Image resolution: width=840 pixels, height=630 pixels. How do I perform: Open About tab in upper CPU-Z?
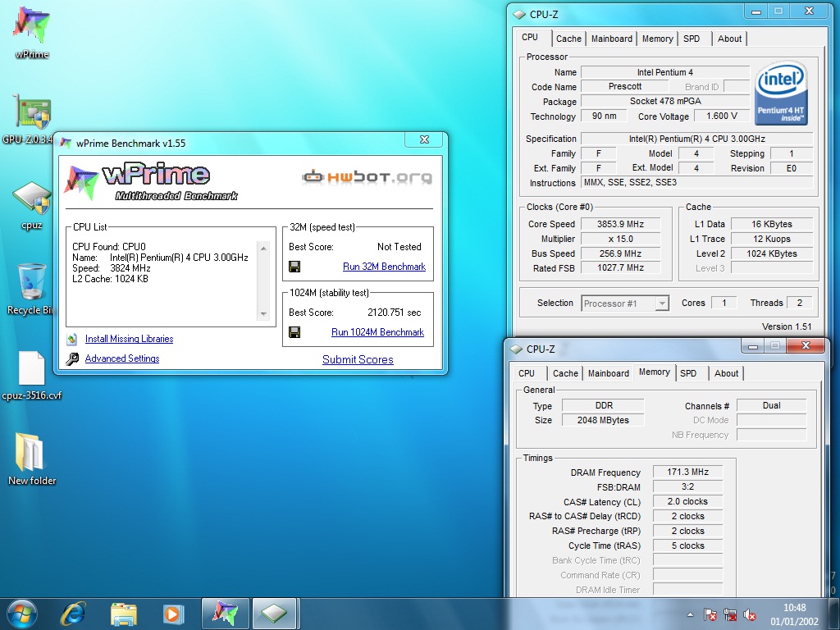click(729, 39)
